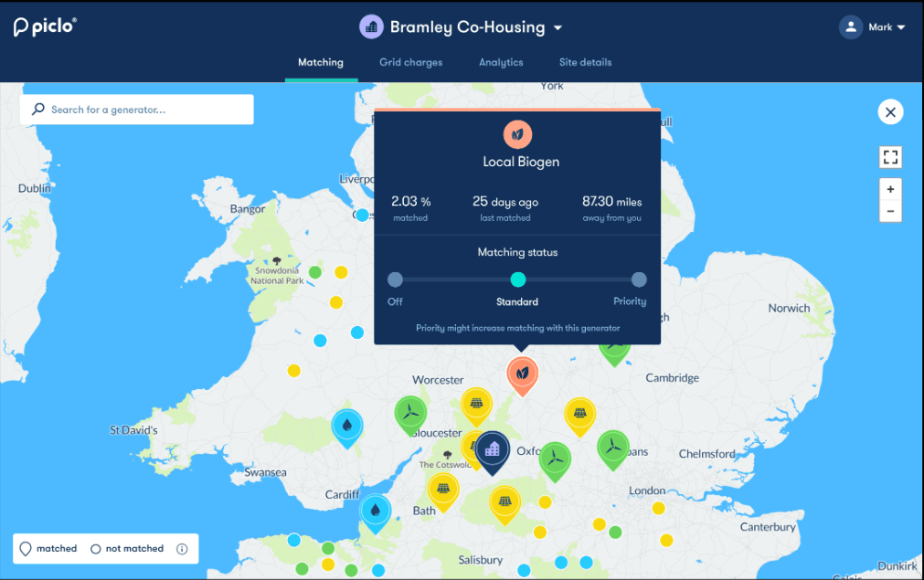Select the yellow solar pin above Salisbury

tap(505, 504)
